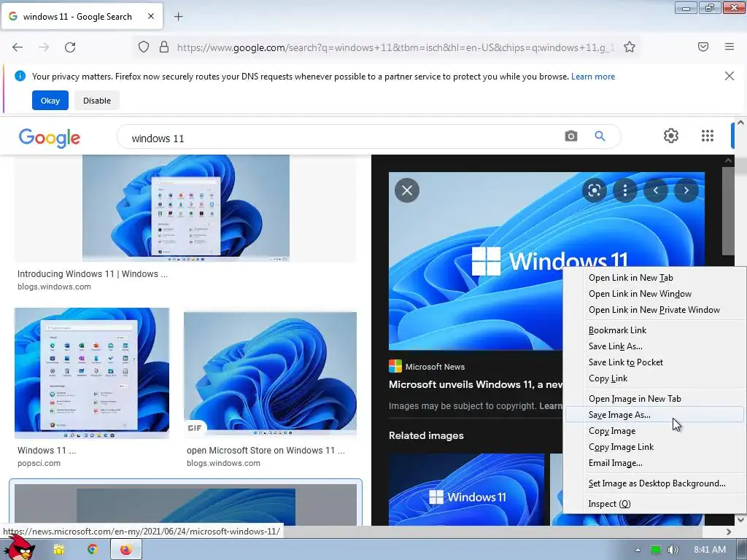
Task: Bookmark this page with the star icon
Action: [x=630, y=47]
